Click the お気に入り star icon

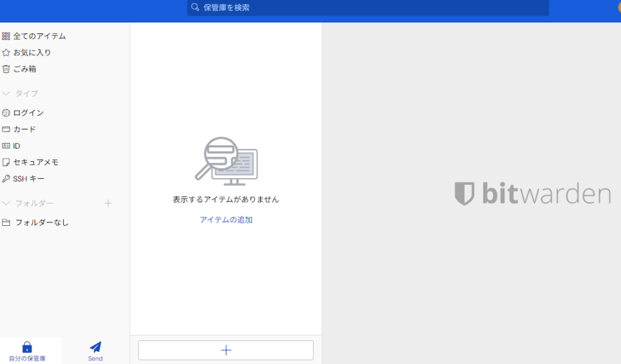pos(6,53)
